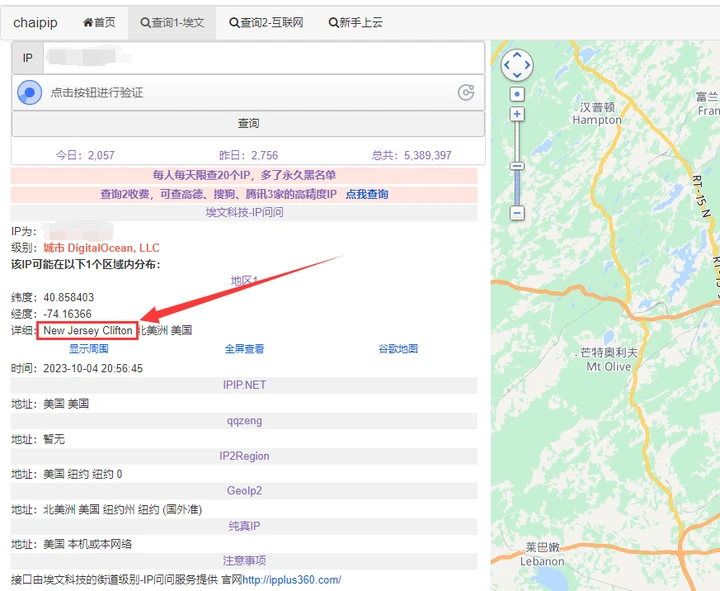Screen dimensions: 720x591
Task: Click the search icon of 查询2-互联网
Action: point(234,23)
